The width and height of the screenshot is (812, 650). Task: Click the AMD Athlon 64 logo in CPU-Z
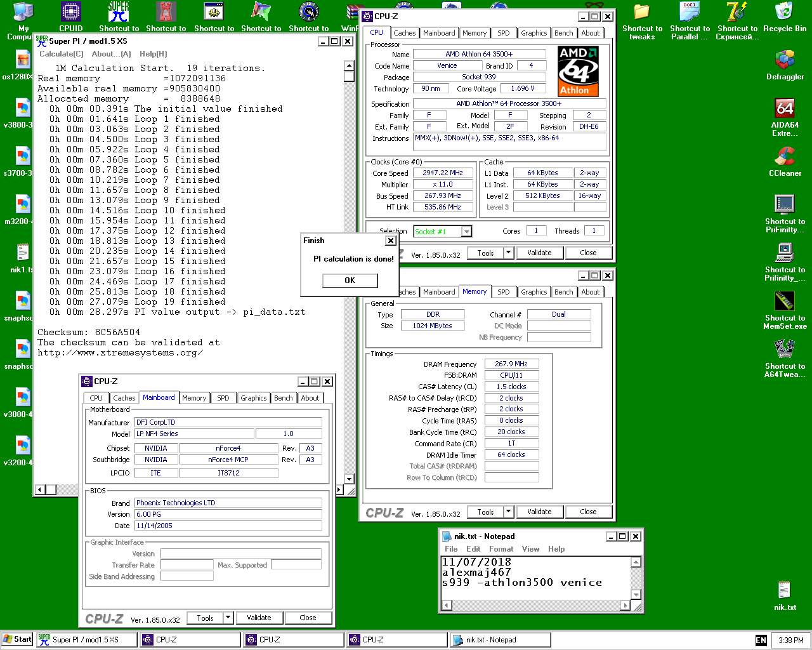[578, 71]
